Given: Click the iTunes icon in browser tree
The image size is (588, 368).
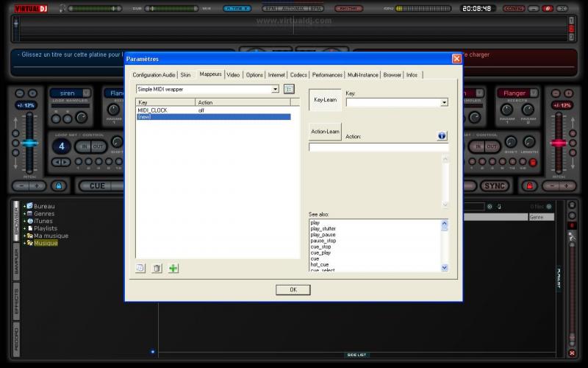Looking at the screenshot, I should 29,221.
